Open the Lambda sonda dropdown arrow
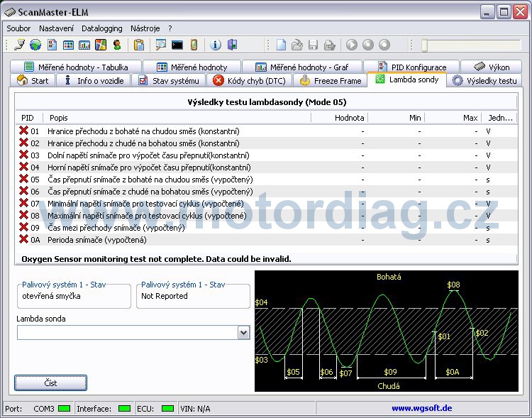Screen dimensions: 532x418 pos(243,332)
